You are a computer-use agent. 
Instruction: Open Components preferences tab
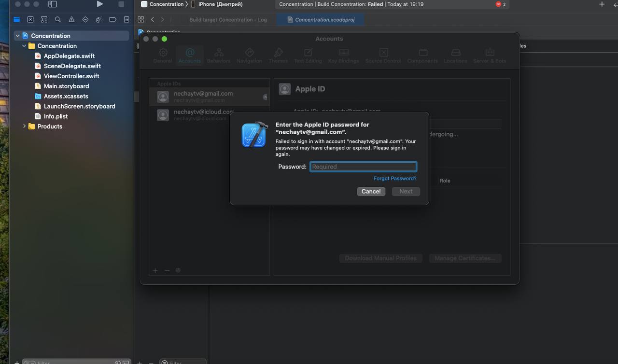pos(422,56)
